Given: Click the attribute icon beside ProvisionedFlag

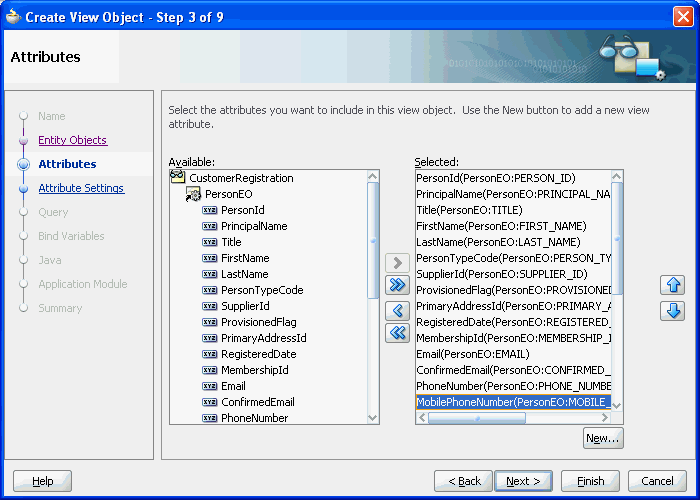Looking at the screenshot, I should pyautogui.click(x=209, y=322).
